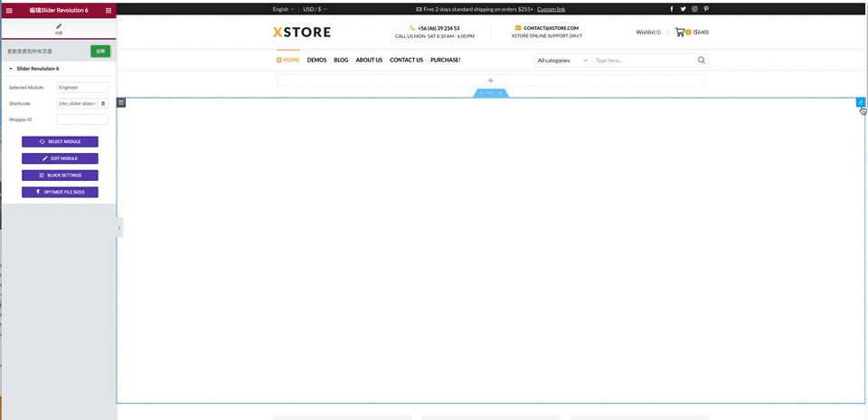Open the CONTACT US menu item
This screenshot has width=868, height=420.
click(x=406, y=60)
